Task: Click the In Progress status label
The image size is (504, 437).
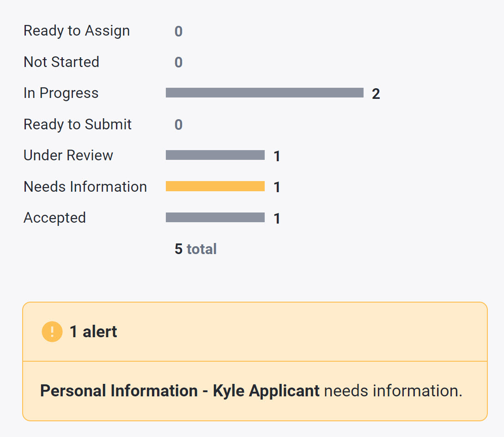Action: 61,93
